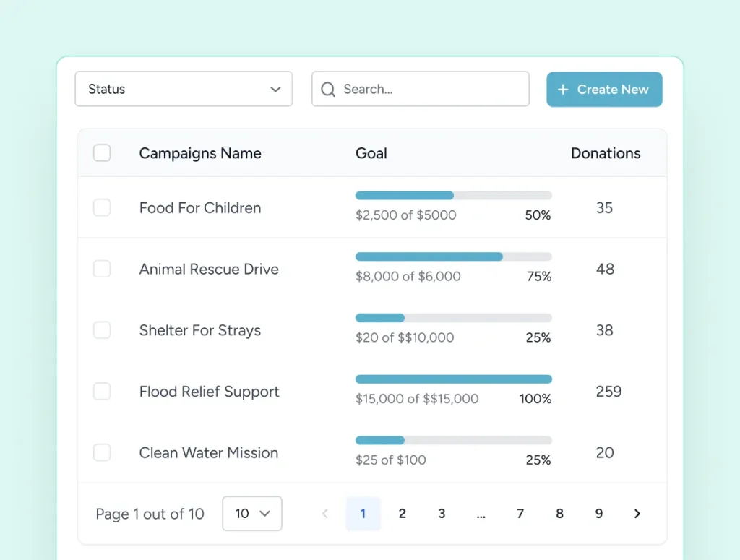Toggle the Clean Water Mission checkbox
This screenshot has height=560, width=740.
102,452
